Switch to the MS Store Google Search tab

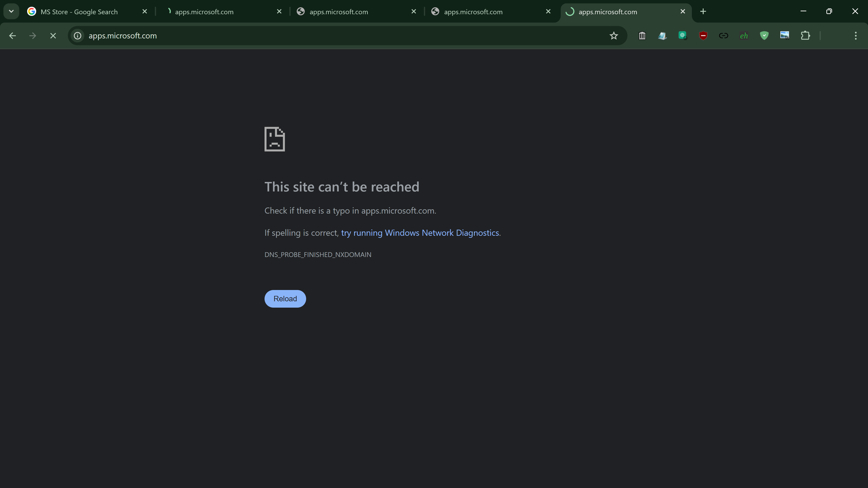[79, 12]
